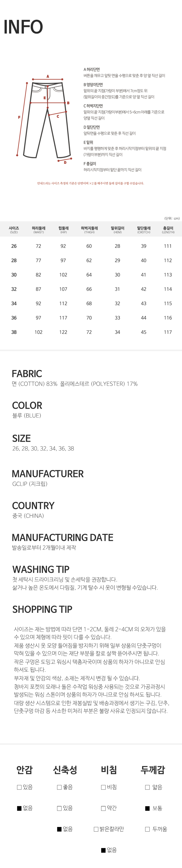Viewport: 182px width, 868px height.
Task: Click the red measurement note text
Action: tap(90, 183)
